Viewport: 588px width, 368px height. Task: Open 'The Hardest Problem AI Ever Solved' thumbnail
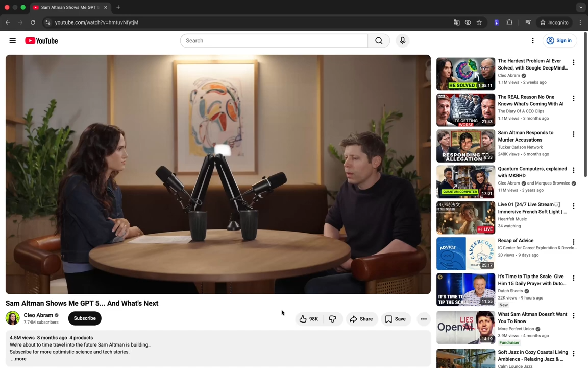click(x=465, y=74)
